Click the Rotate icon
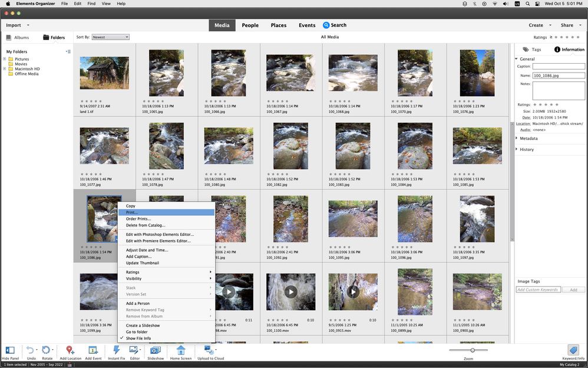 pos(46,350)
